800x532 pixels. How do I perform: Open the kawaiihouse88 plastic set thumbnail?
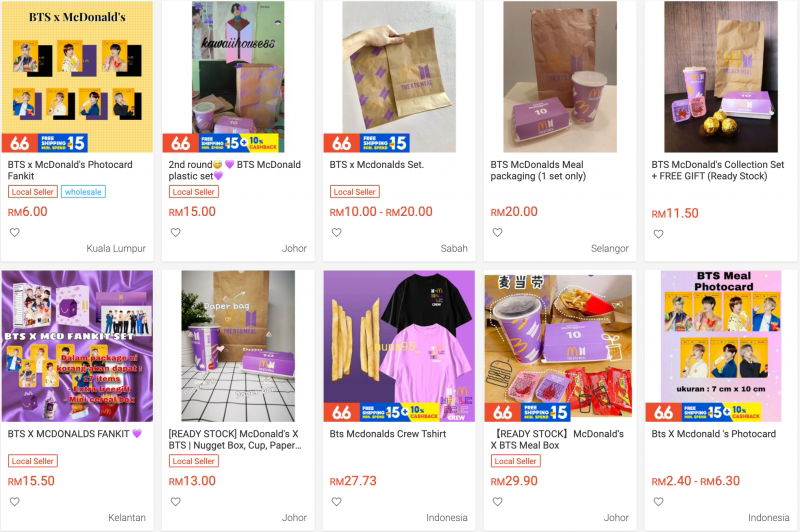point(238,77)
